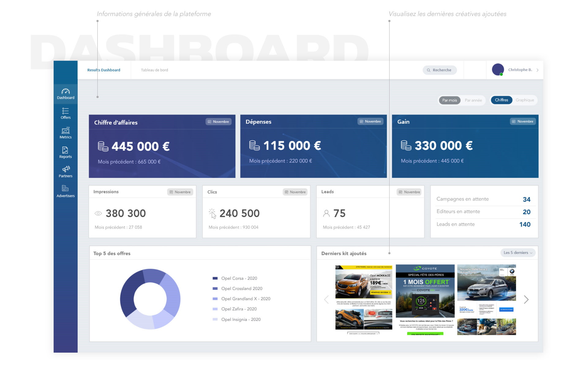
Task: Expand the Les 5 derniers dropdown
Action: [x=518, y=253]
